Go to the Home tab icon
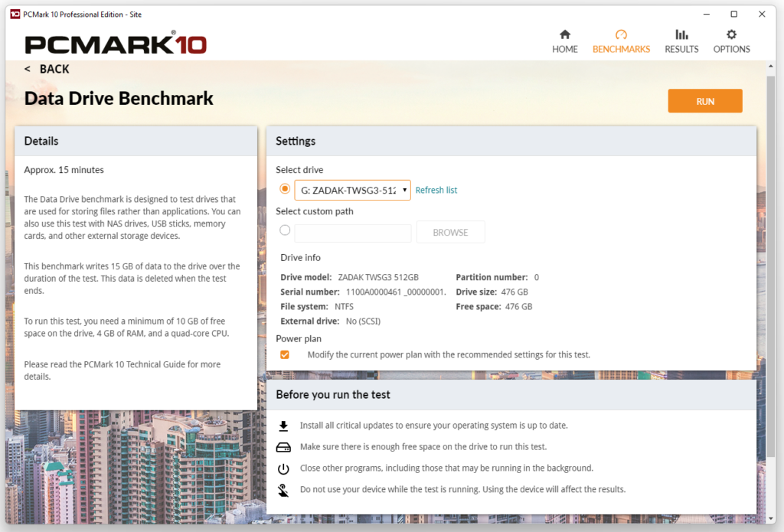 564,34
